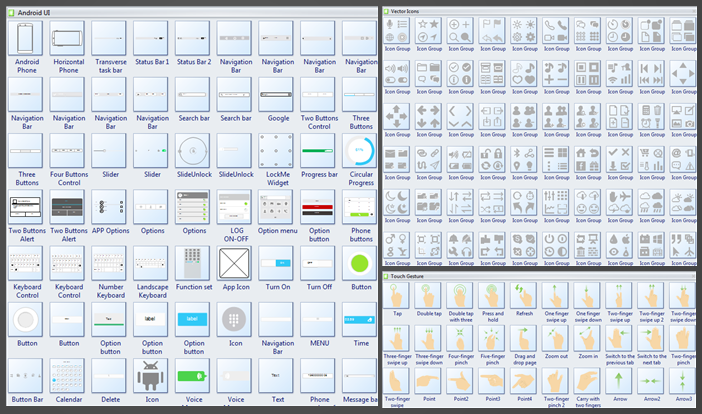Pick the LockMe Widget shape
Screen dimensions: 702x414
277,151
